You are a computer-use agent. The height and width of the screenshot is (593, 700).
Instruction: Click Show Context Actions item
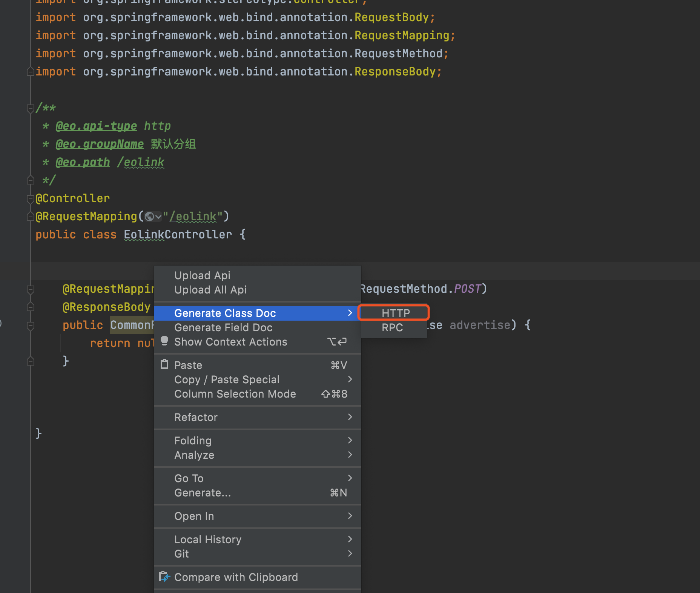(258, 342)
